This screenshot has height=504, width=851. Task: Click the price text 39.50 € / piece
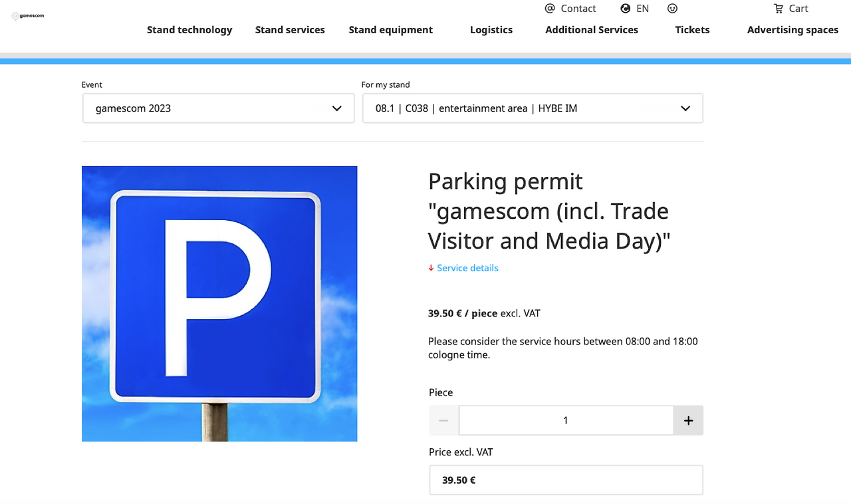(463, 313)
